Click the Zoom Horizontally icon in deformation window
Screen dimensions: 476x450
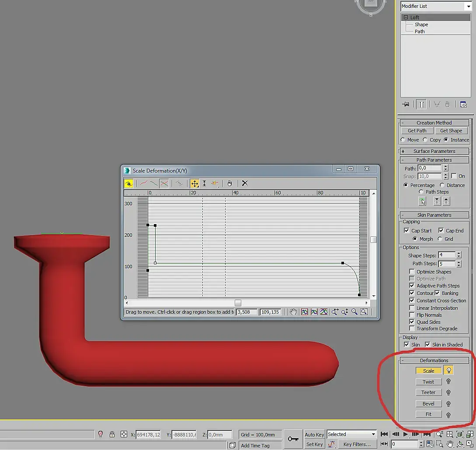click(x=335, y=312)
